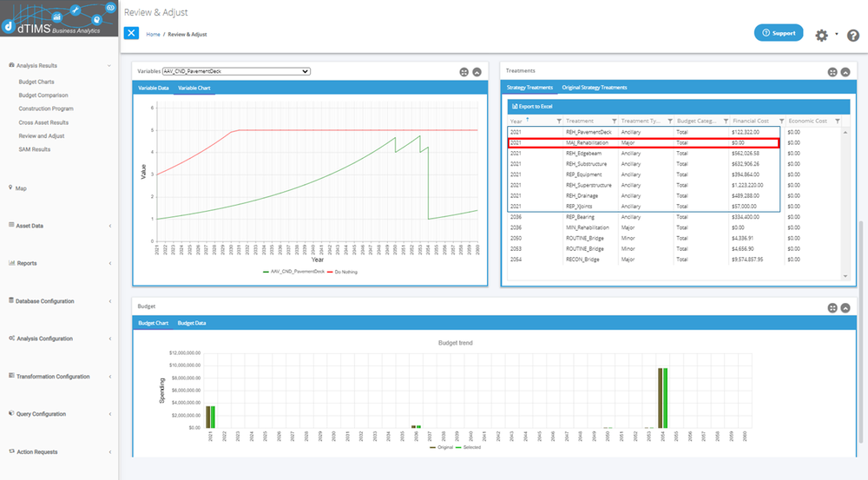Open the settings gear icon
The image size is (868, 480).
(x=821, y=36)
